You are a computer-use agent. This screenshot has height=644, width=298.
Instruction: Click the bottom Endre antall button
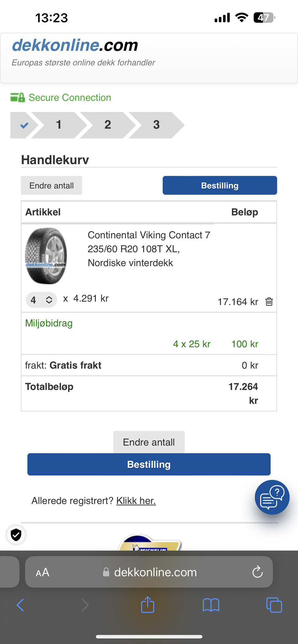click(149, 442)
